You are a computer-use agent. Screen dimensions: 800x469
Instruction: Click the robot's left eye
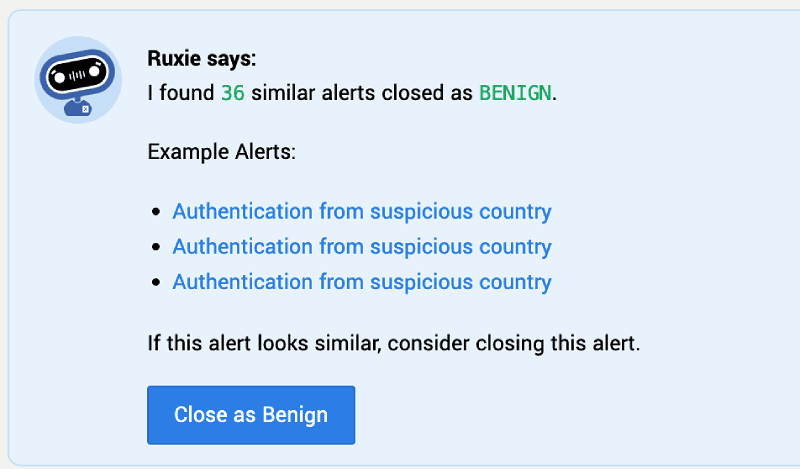57,75
